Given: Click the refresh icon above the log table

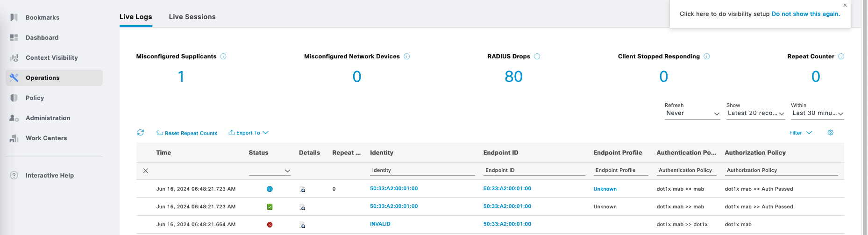Looking at the screenshot, I should point(141,133).
